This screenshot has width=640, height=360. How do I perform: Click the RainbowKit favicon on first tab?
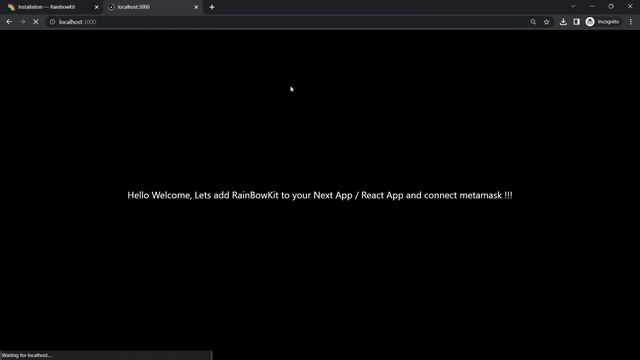11,7
